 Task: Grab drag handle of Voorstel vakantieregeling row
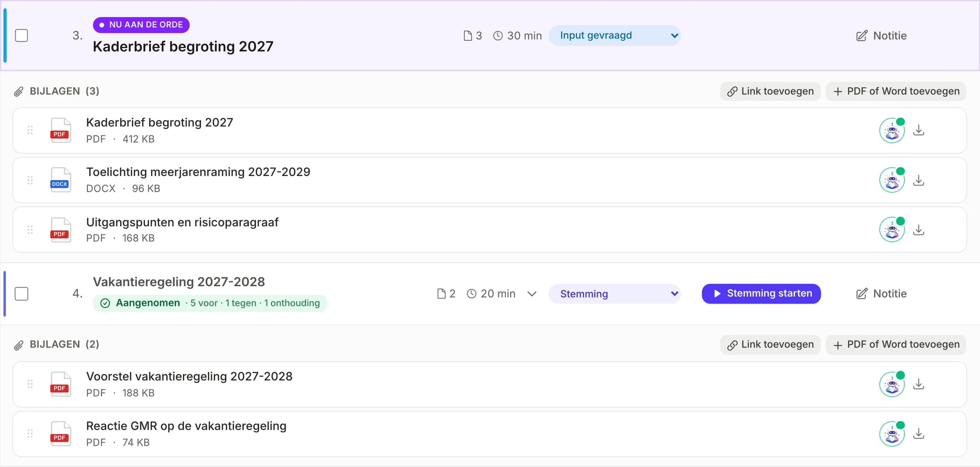coord(30,384)
